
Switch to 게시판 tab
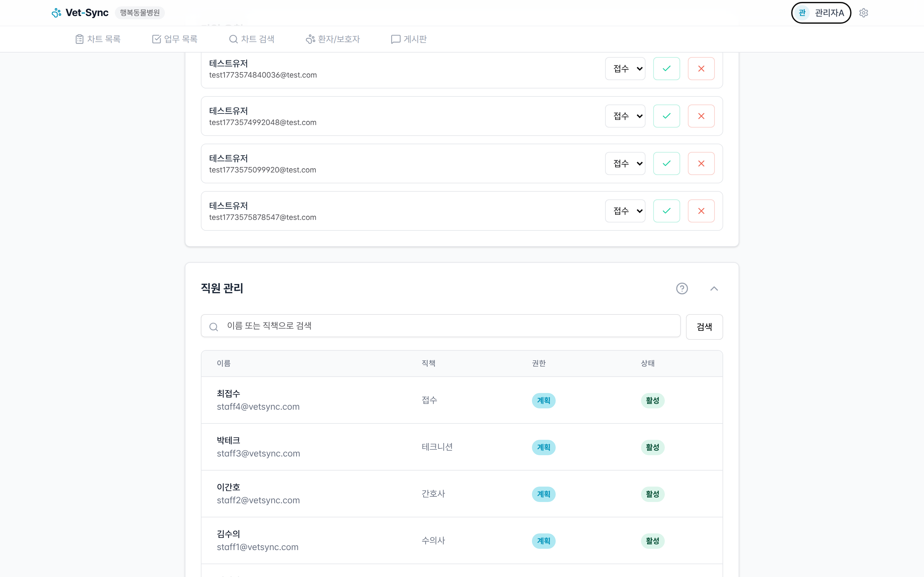coord(408,39)
